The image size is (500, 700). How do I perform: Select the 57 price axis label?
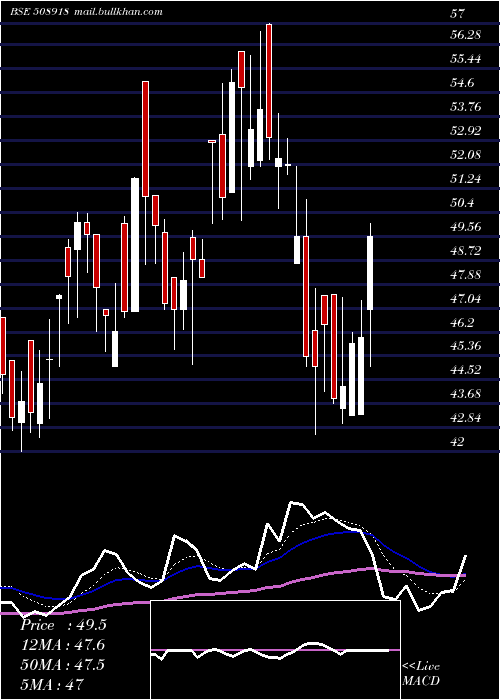click(x=457, y=14)
